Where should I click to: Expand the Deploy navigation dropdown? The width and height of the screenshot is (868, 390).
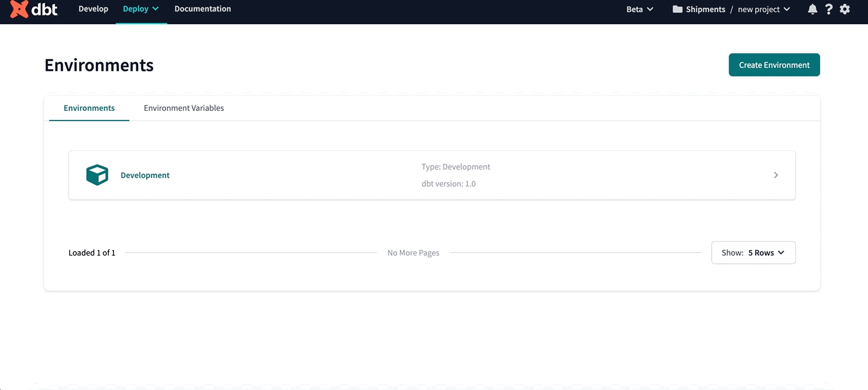coord(140,8)
